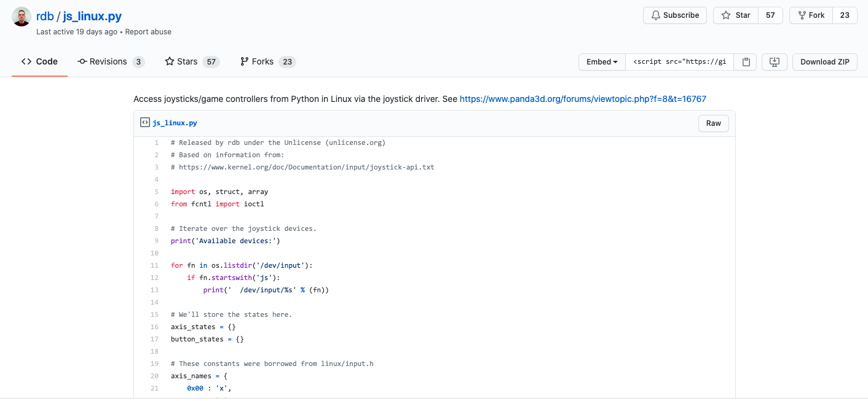This screenshot has height=401, width=868.
Task: Click the star count 57 next to Star
Action: pyautogui.click(x=770, y=15)
